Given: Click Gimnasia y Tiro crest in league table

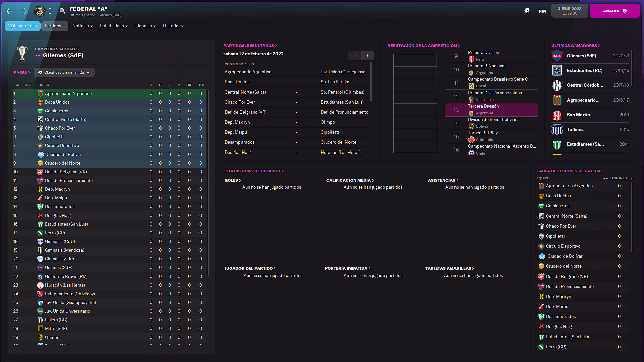Looking at the screenshot, I should click(40, 259).
